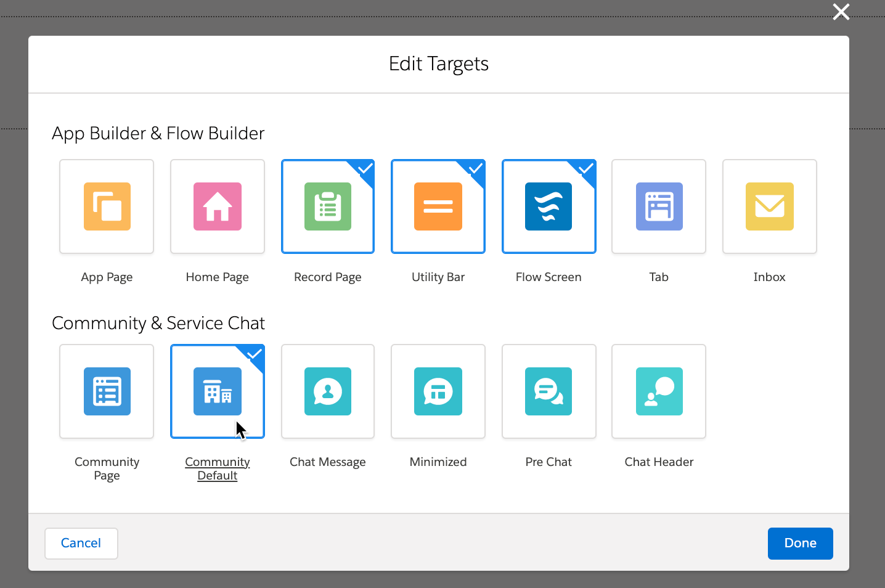Choose the Tab target
Image resolution: width=885 pixels, height=588 pixels.
[658, 206]
